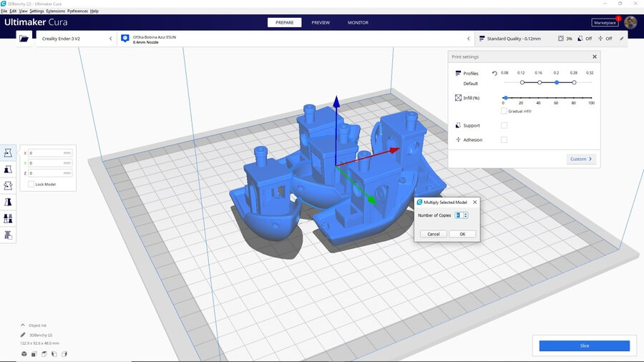Switch to the PREPARE stage

pos(285,23)
